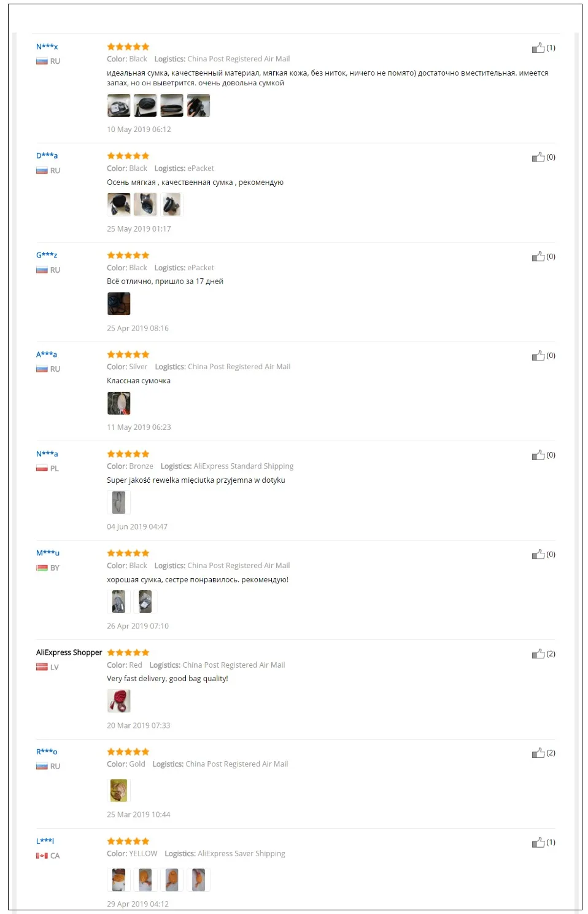Like the AliExpress Shopper review from LV
Screen dimensions: 588x914
[x=538, y=654]
